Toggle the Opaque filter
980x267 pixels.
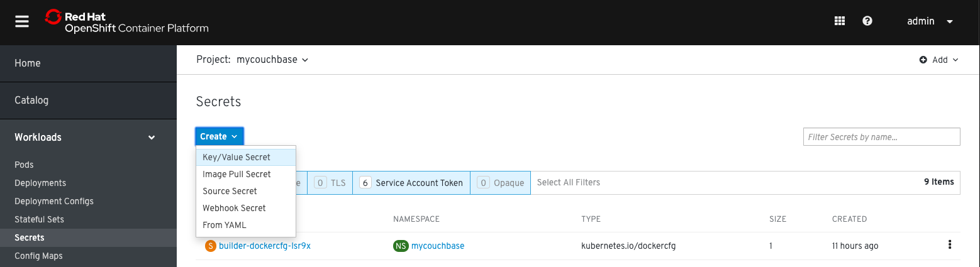point(500,183)
